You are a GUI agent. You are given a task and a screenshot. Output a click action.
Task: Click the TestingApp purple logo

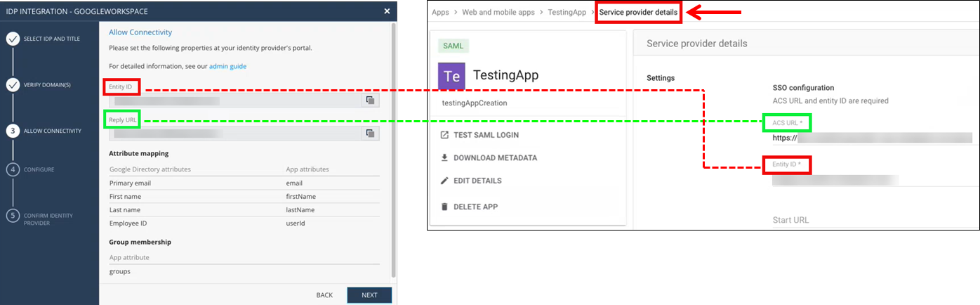point(451,76)
